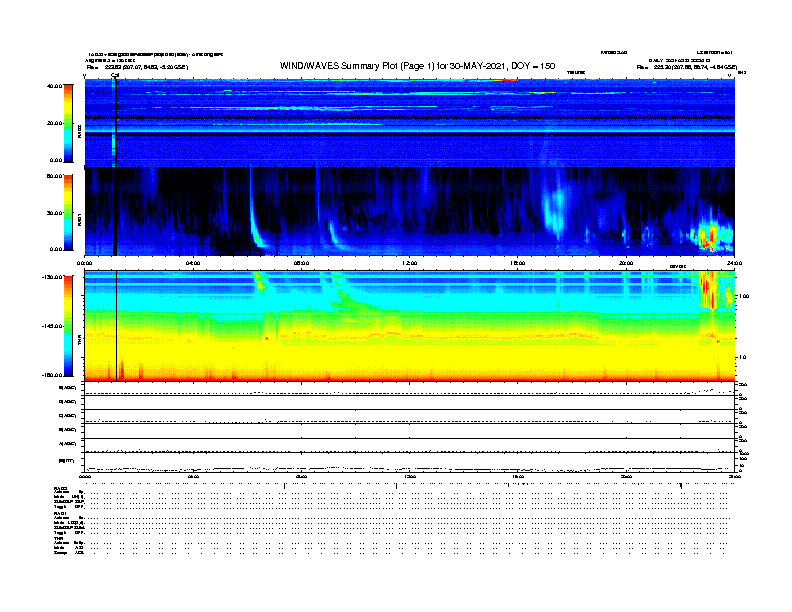The width and height of the screenshot is (792, 612).
Task: Click the 20:00 time label under the RAD1 spectrogram
Action: point(626,263)
